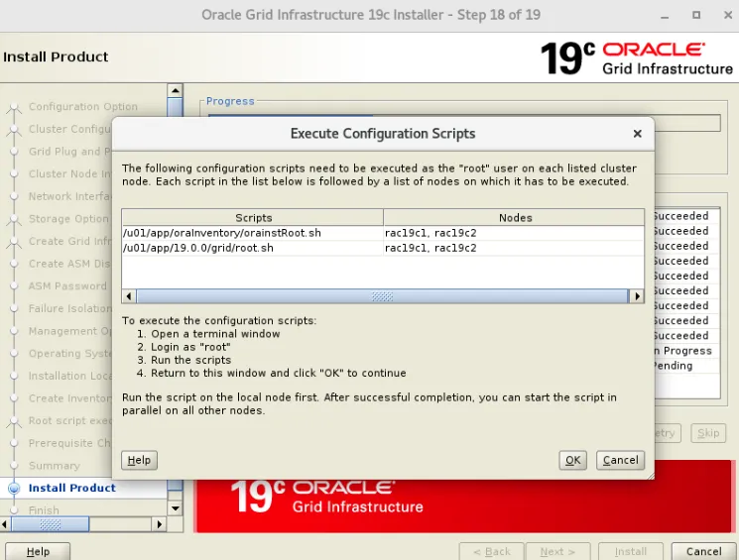Click left arrow of sidebar horizontal scrollbar
The image size is (739, 560).
coord(5,523)
